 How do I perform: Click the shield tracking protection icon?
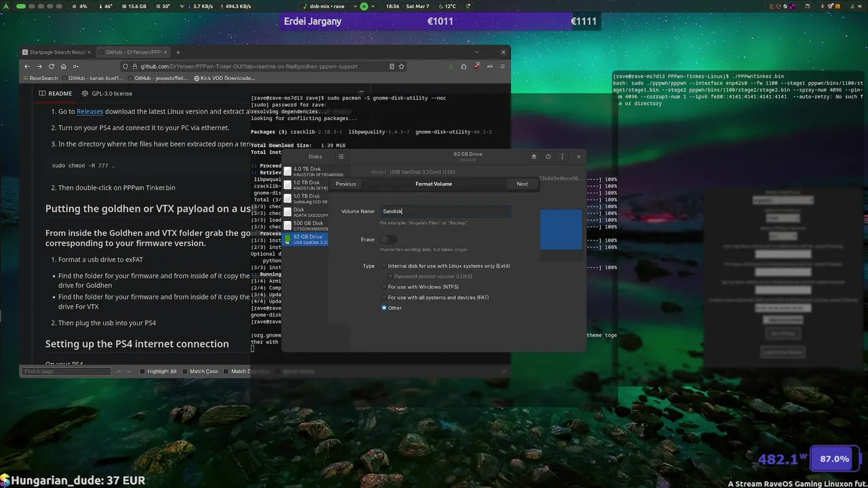(126, 66)
